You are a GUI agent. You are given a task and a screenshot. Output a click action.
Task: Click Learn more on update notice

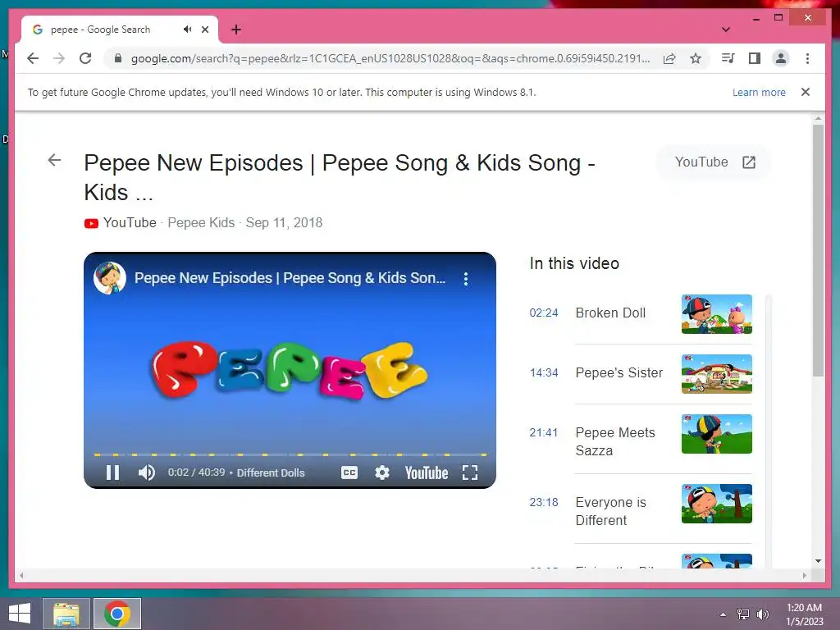point(759,92)
